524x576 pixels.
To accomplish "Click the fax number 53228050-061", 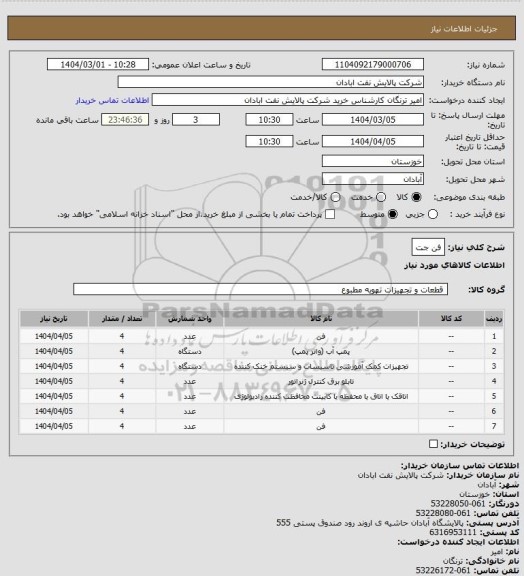I will pyautogui.click(x=458, y=504).
